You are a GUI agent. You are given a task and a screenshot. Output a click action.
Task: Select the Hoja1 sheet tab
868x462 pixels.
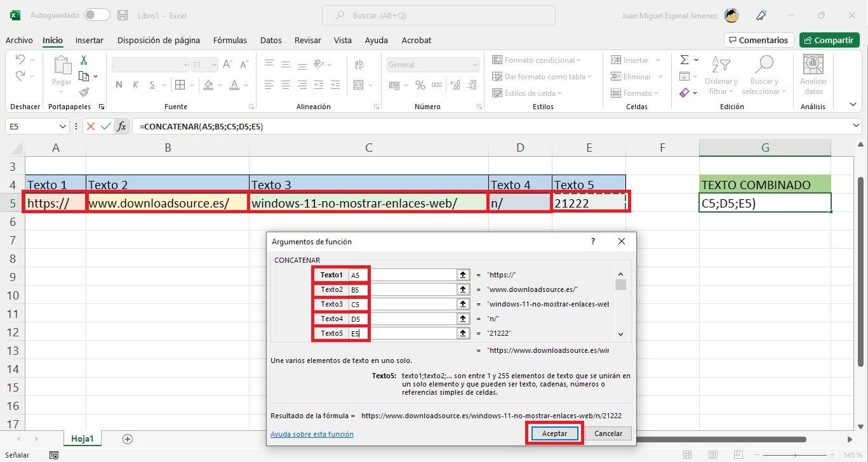click(x=83, y=439)
